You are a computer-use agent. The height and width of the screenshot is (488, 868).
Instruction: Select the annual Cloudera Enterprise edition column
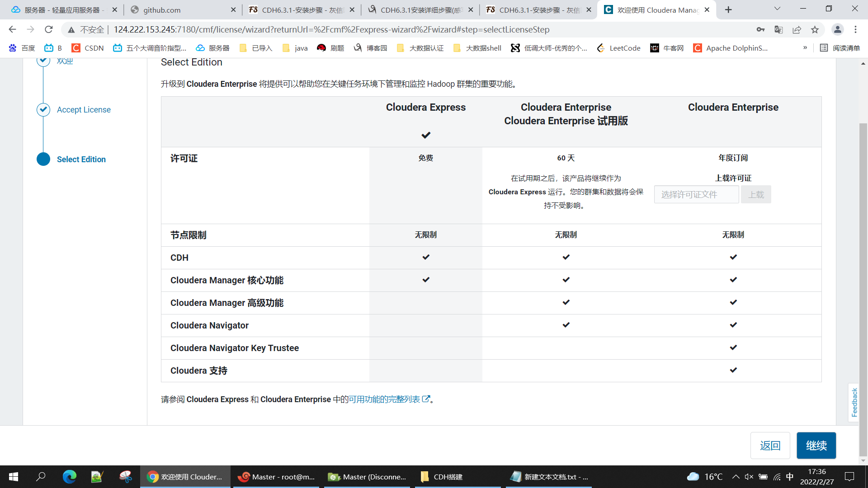733,108
